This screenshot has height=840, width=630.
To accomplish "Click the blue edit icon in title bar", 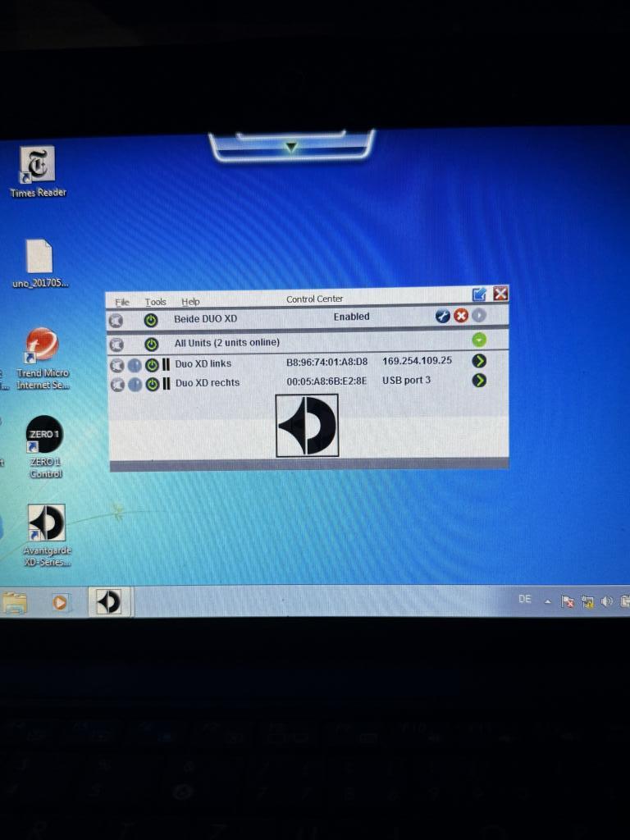I will click(x=480, y=294).
